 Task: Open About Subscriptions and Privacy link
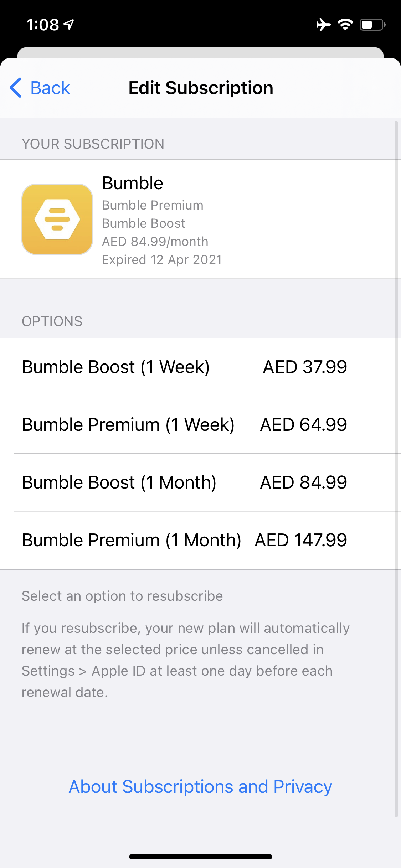[200, 786]
